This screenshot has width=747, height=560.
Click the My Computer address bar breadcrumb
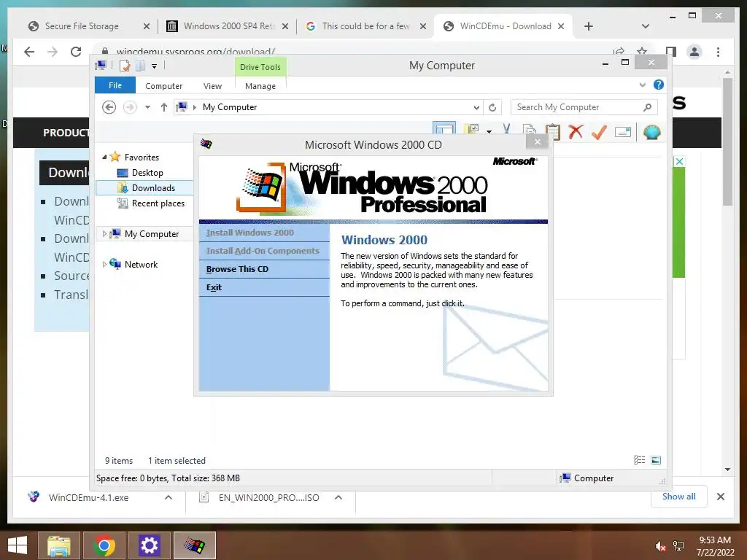230,107
